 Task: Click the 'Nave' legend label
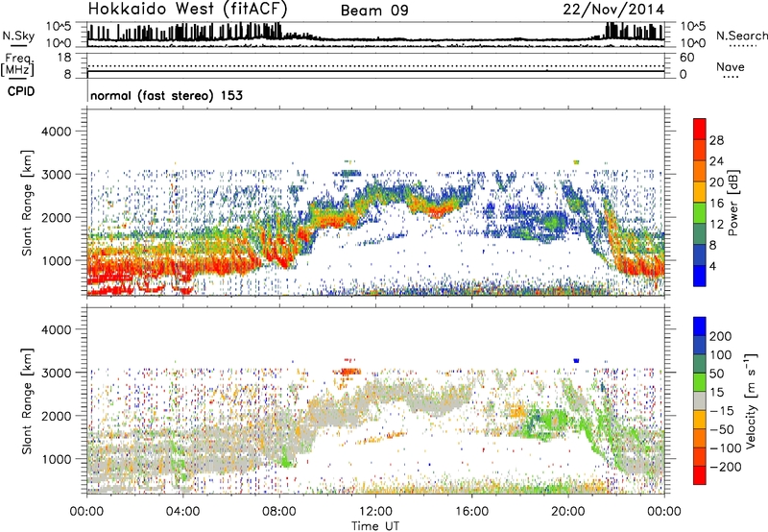point(731,67)
